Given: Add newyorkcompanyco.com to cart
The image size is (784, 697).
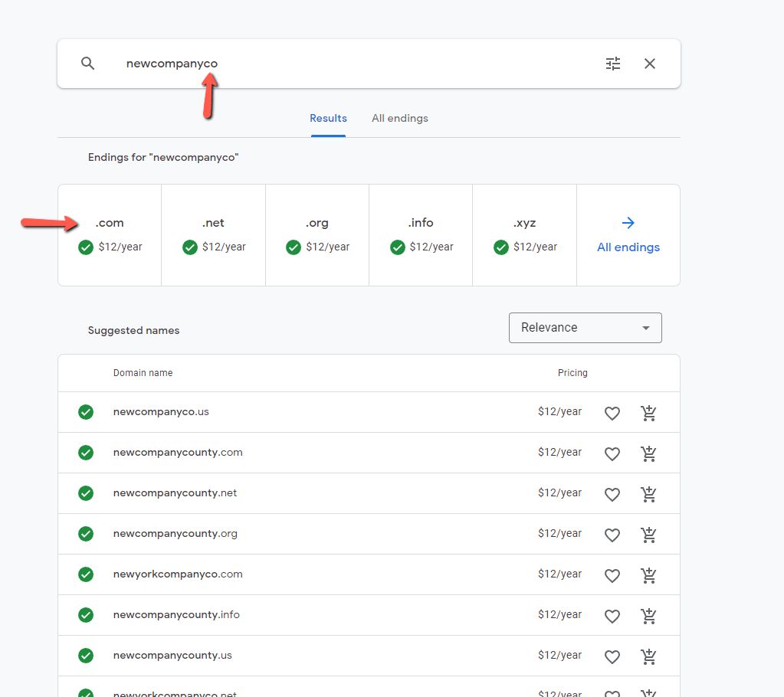Looking at the screenshot, I should pos(648,575).
